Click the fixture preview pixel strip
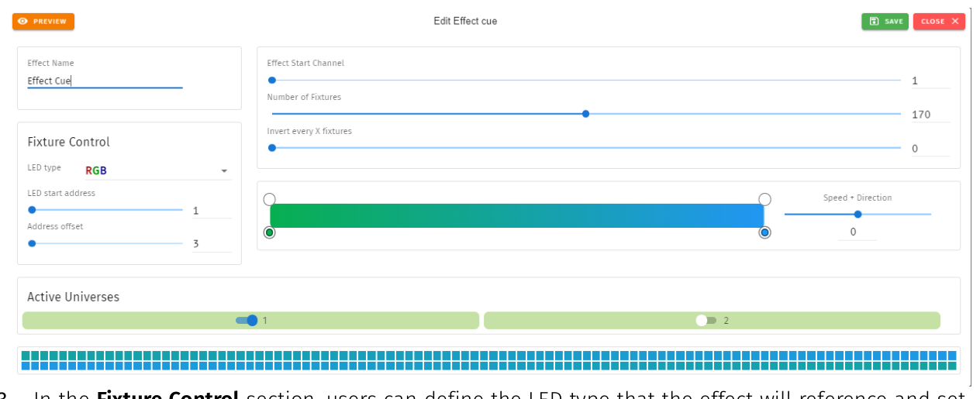Screen dimensions: 980x399 [488, 361]
